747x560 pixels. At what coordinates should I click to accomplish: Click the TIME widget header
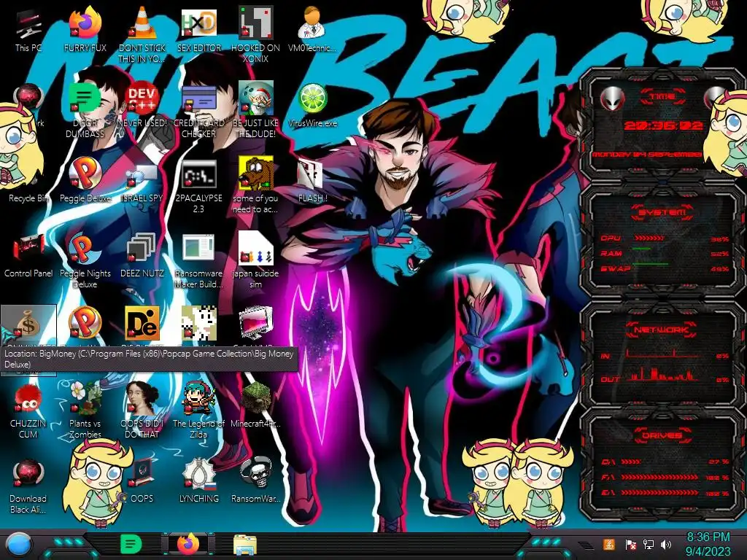[x=662, y=96]
